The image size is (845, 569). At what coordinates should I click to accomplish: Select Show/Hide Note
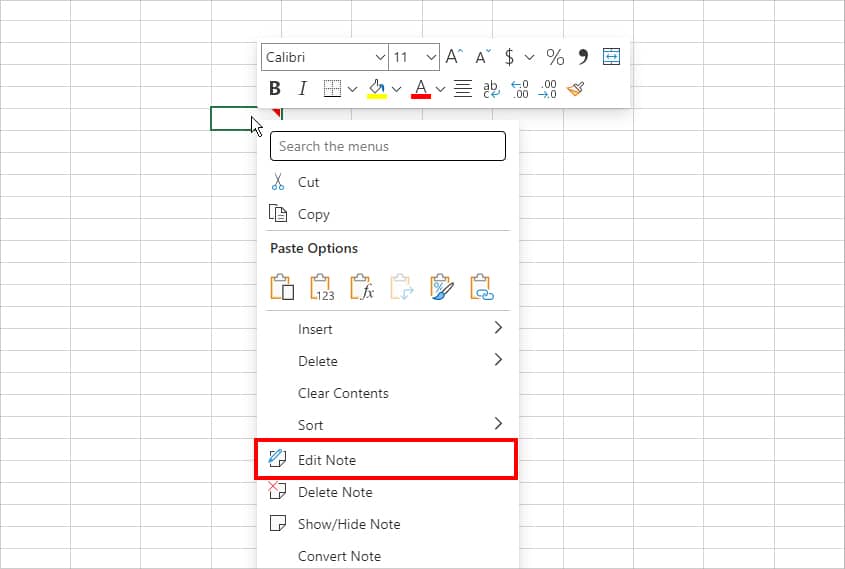pos(388,524)
